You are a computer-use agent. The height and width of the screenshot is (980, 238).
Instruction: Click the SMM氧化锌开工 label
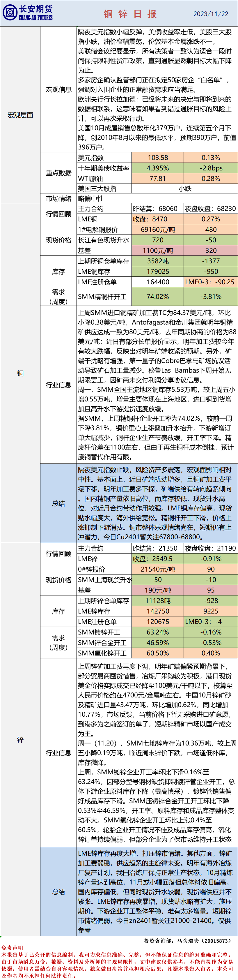[104, 653]
